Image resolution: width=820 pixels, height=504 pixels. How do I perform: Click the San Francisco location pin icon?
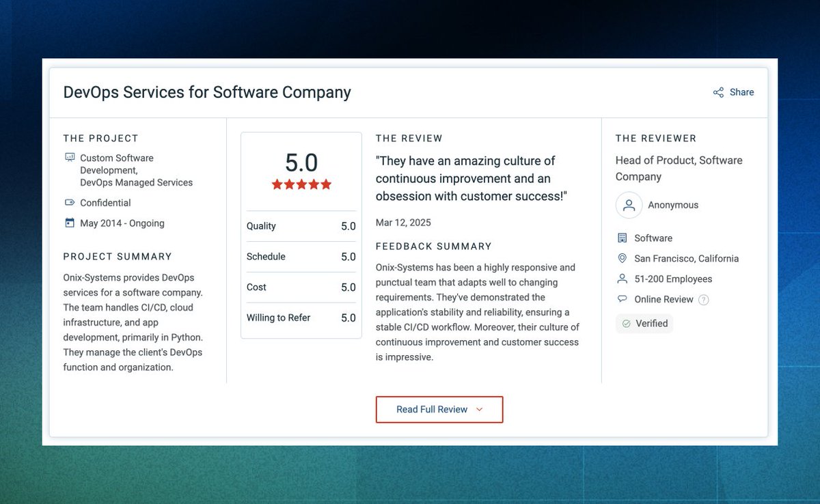point(622,259)
